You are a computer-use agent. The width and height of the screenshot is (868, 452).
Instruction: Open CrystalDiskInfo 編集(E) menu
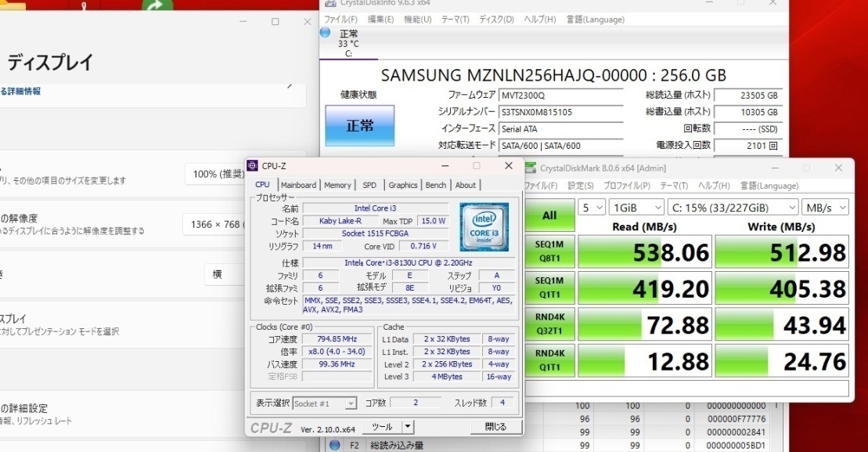[381, 20]
